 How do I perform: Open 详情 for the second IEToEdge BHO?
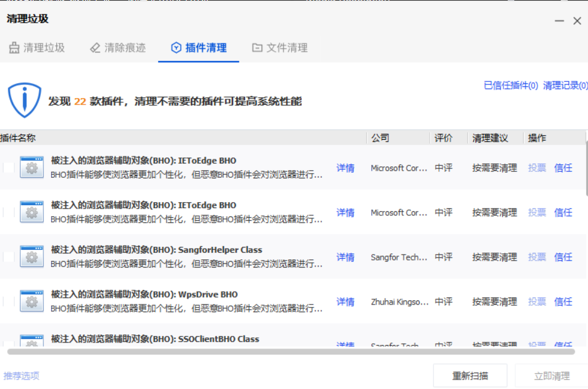point(345,212)
